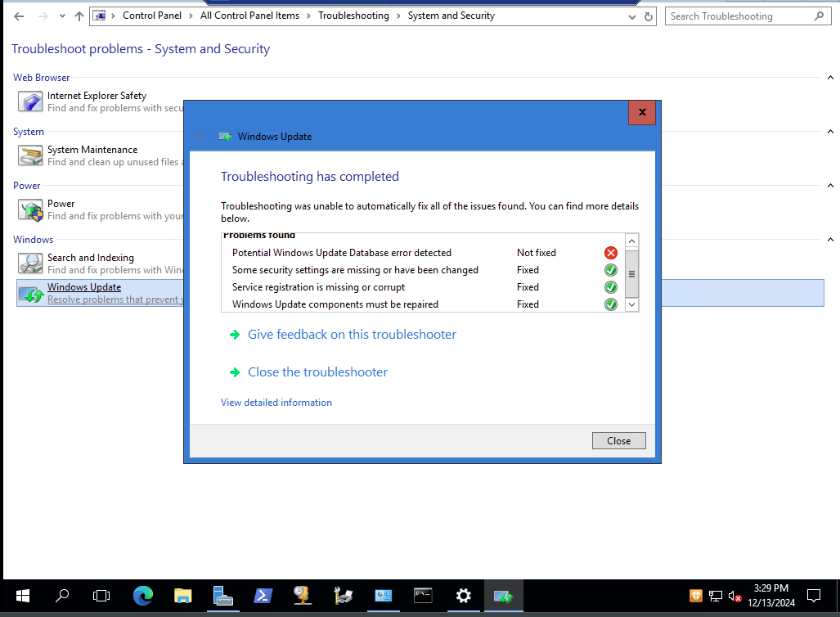Open Task View from the taskbar

101,596
